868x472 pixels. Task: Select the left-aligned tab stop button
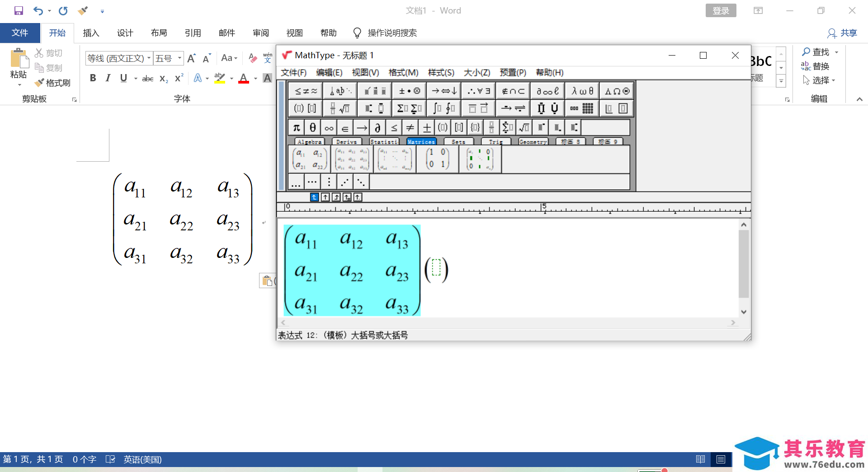pos(314,197)
